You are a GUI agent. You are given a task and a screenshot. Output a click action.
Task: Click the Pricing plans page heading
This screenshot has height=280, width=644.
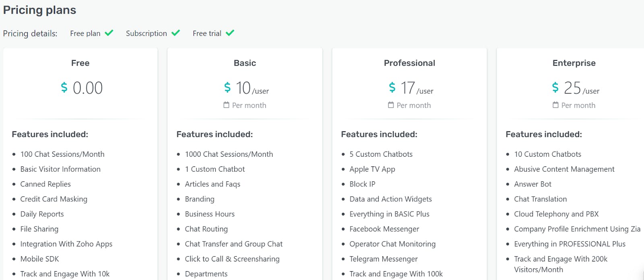39,10
